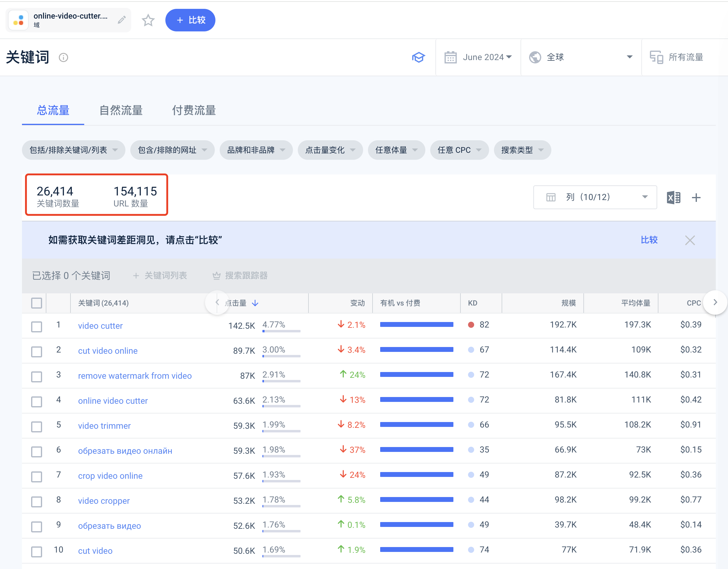Click the table columns icon in 列 selector

(x=551, y=197)
